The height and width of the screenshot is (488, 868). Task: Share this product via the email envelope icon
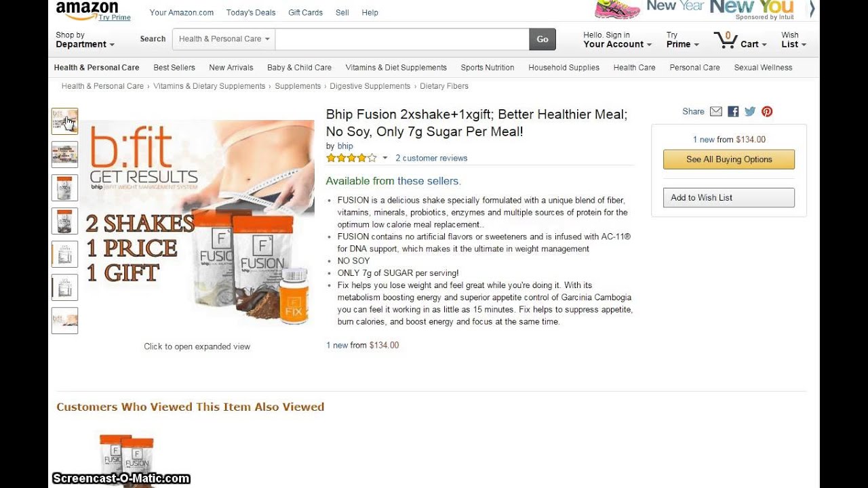click(716, 112)
